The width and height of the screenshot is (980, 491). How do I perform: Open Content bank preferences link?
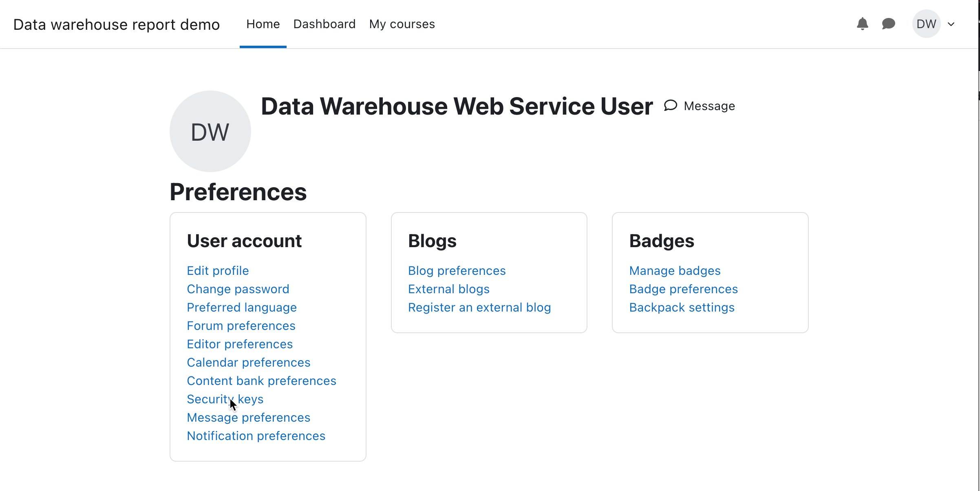261,381
